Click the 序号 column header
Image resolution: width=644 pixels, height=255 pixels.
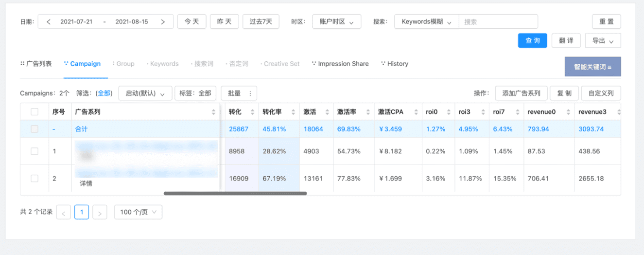[x=59, y=112]
